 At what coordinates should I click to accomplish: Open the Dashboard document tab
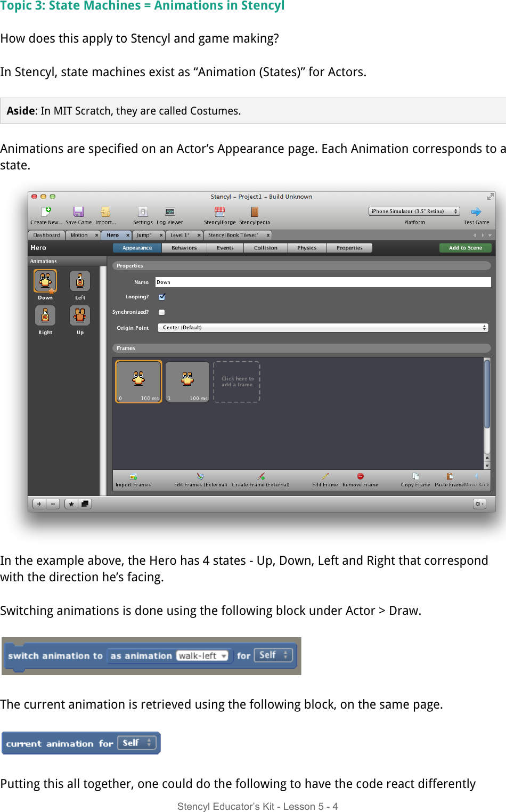[x=47, y=235]
